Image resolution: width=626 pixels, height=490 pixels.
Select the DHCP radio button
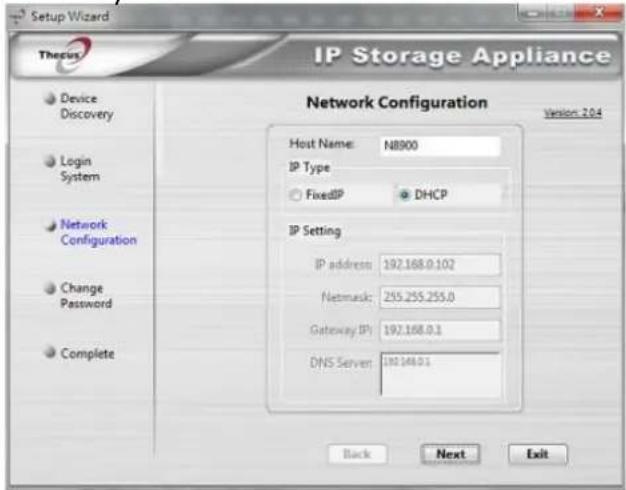pyautogui.click(x=405, y=195)
